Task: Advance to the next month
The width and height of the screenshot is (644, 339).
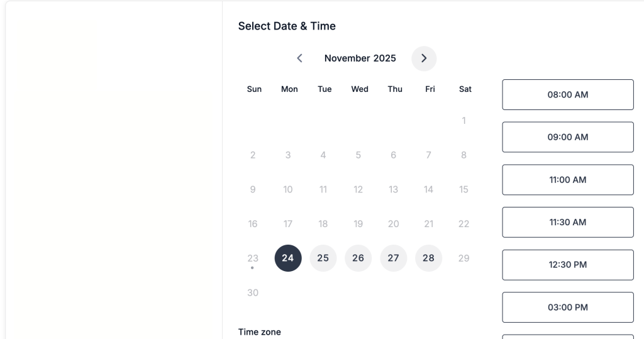Action: click(424, 58)
